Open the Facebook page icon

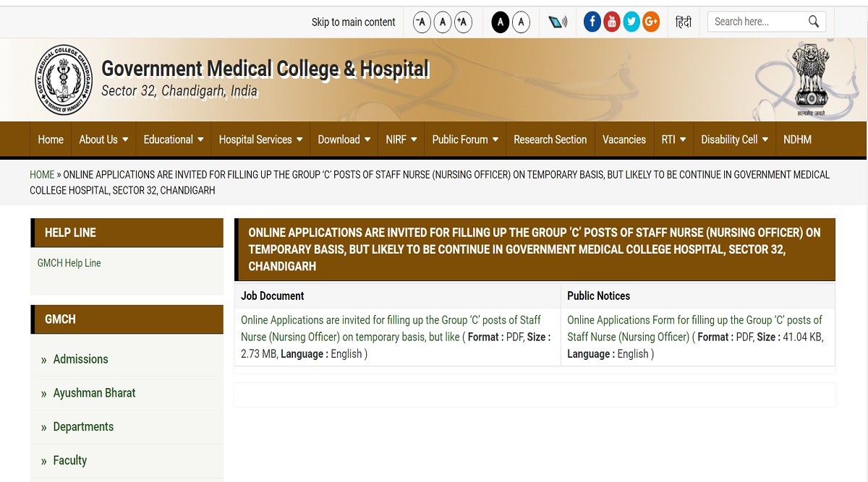592,22
